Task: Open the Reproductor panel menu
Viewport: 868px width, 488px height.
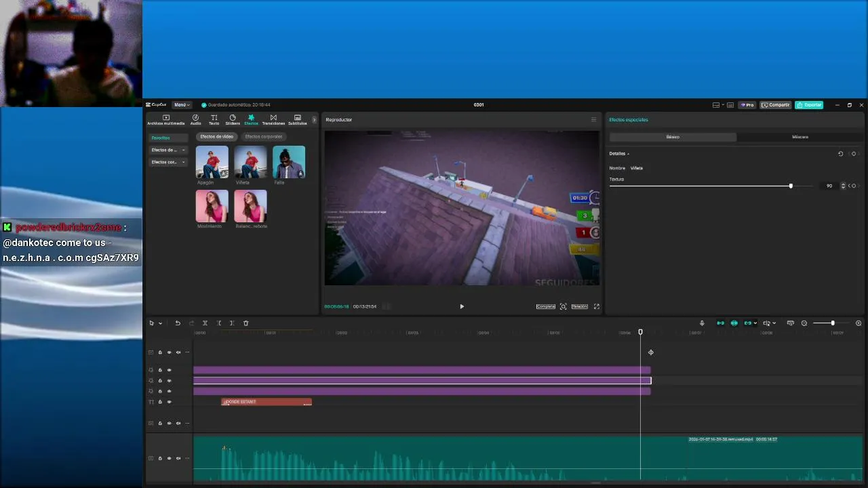Action: 593,120
